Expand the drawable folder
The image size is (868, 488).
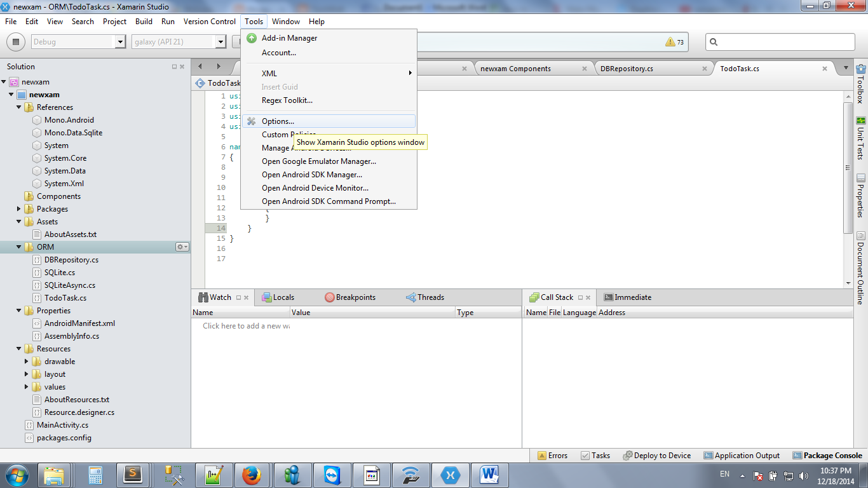(x=27, y=362)
